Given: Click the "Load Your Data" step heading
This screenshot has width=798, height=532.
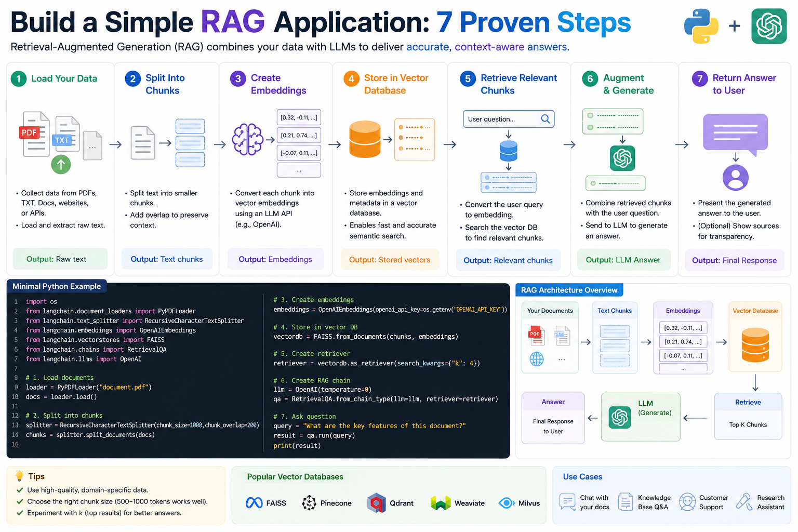Looking at the screenshot, I should pyautogui.click(x=64, y=78).
